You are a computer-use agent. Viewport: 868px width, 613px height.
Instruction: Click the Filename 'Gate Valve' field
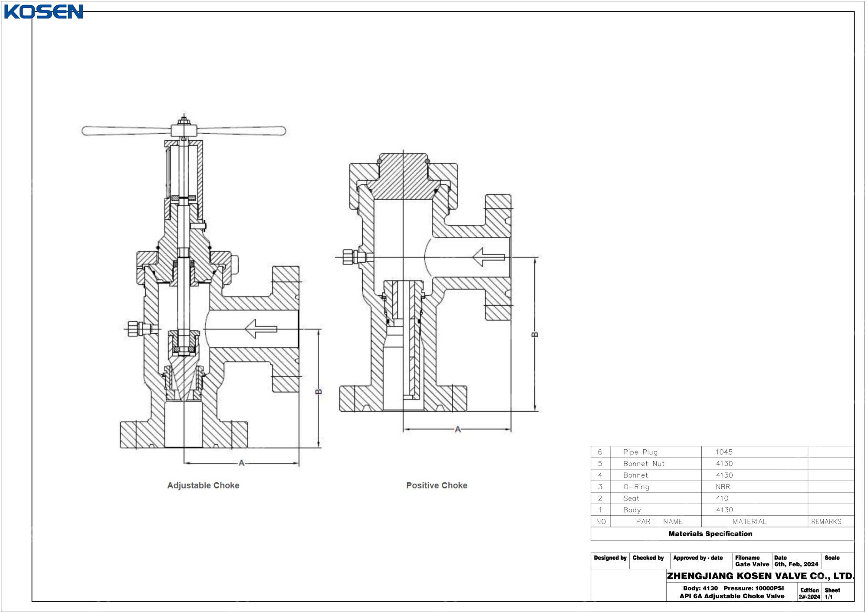point(753,561)
